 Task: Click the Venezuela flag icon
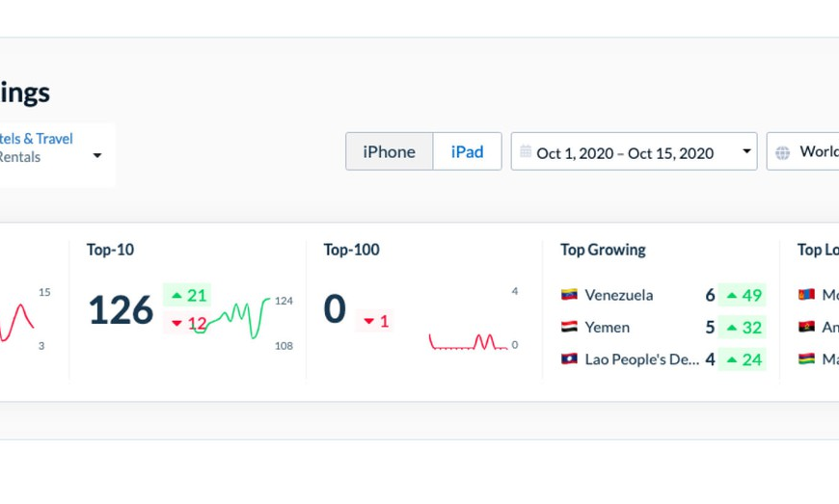pyautogui.click(x=569, y=295)
